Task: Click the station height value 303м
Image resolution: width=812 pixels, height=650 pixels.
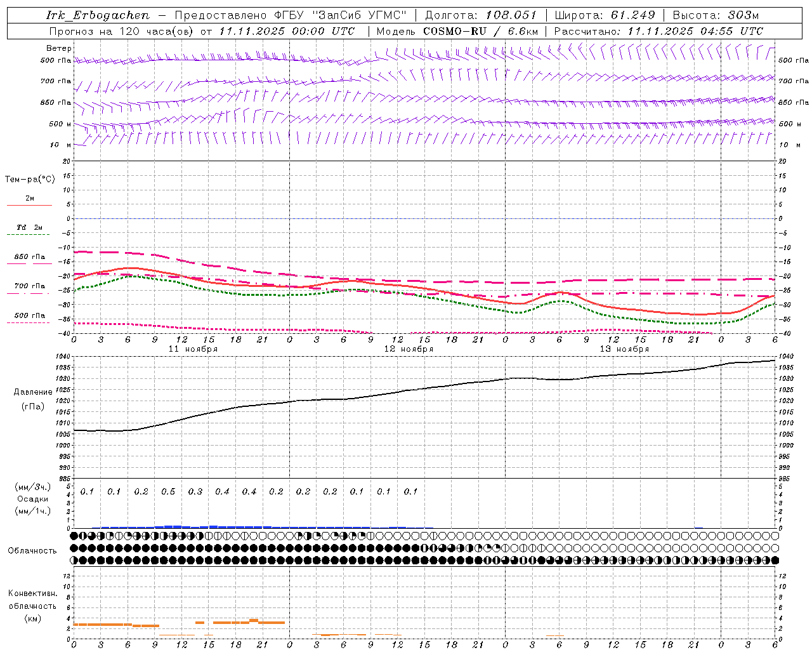Action: click(x=743, y=15)
